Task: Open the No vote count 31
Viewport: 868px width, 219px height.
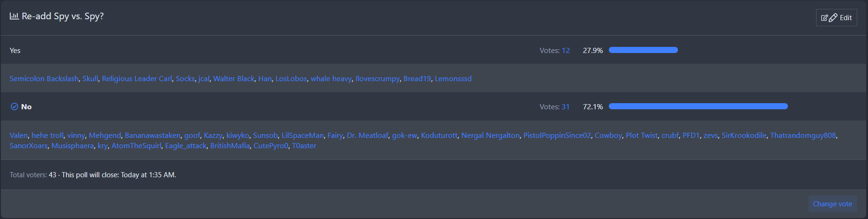Action: click(x=566, y=107)
